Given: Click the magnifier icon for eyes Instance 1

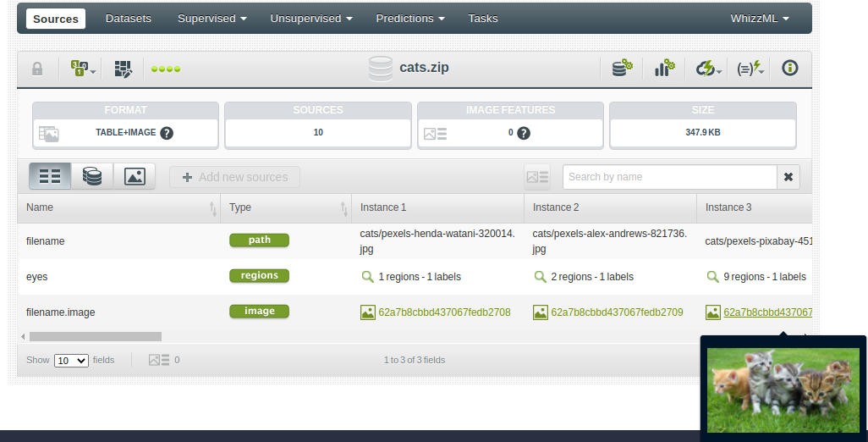Looking at the screenshot, I should coord(368,277).
